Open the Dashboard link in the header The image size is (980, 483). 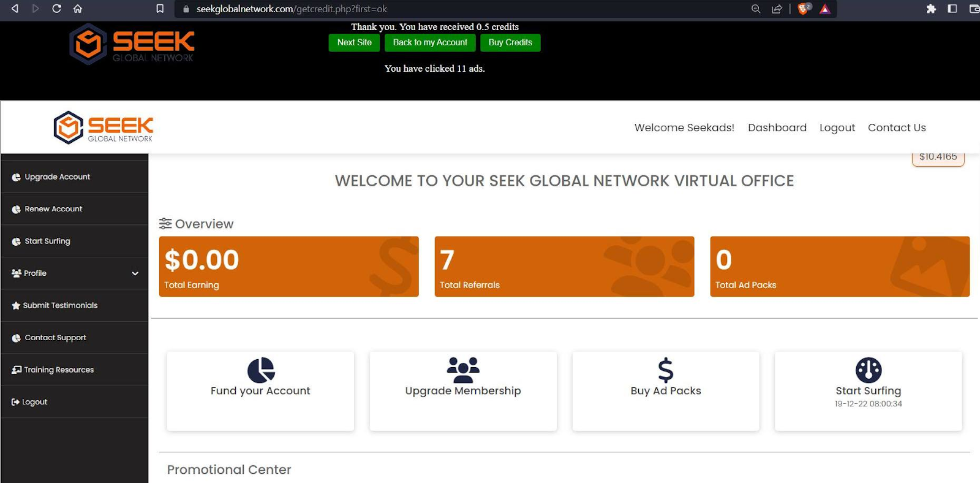pos(777,127)
